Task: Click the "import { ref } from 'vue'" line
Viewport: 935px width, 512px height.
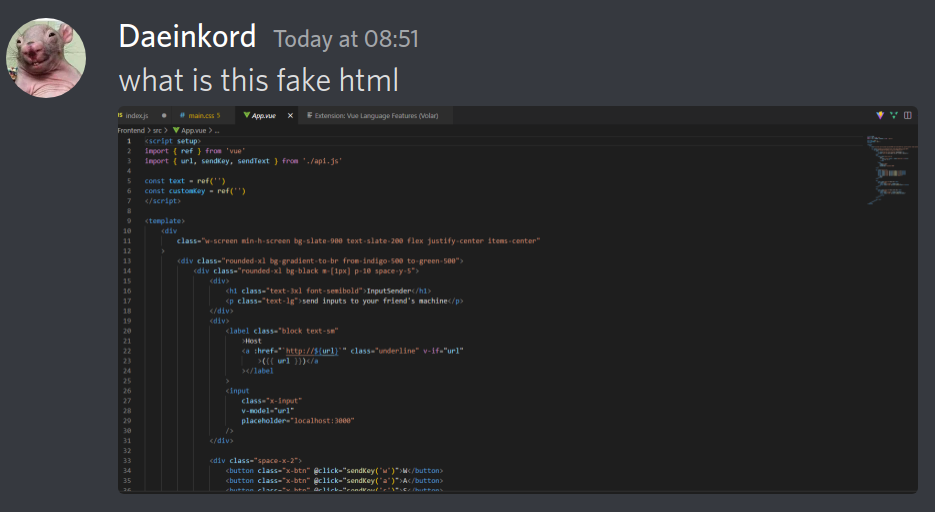Action: (x=195, y=151)
